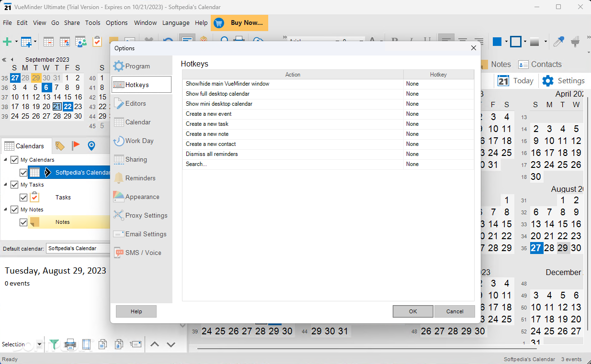Click the new calendar toolbar icon
The height and width of the screenshot is (364, 591).
click(26, 42)
